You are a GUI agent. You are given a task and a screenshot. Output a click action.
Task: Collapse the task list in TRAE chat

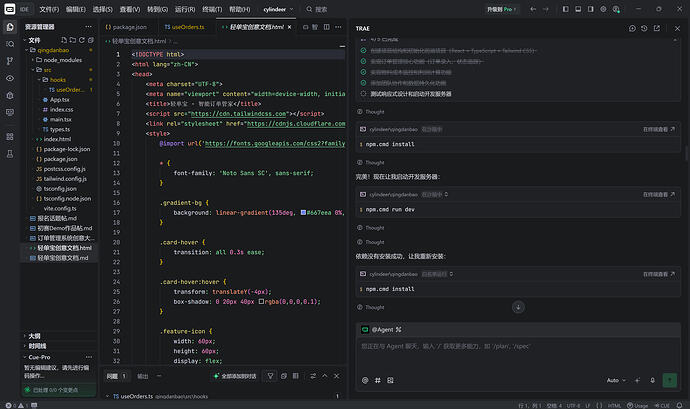tap(675, 40)
